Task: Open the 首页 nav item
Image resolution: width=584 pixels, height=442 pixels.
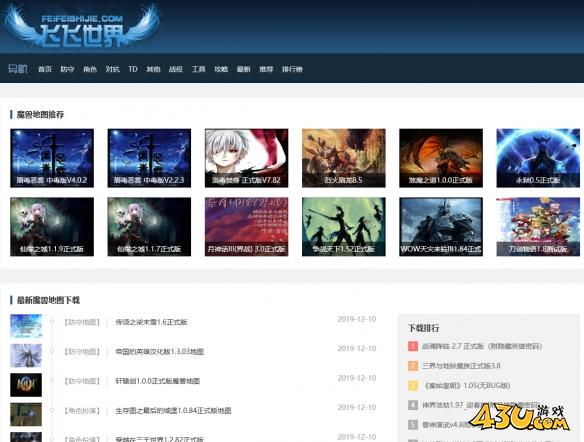Action: (x=45, y=69)
